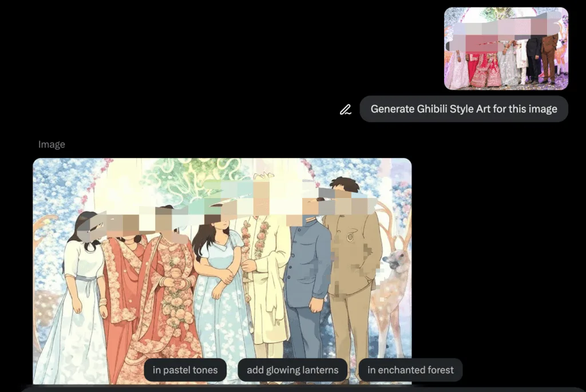This screenshot has width=586, height=392.
Task: Click the black-suited man in uploaded photo
Action: click(534, 60)
